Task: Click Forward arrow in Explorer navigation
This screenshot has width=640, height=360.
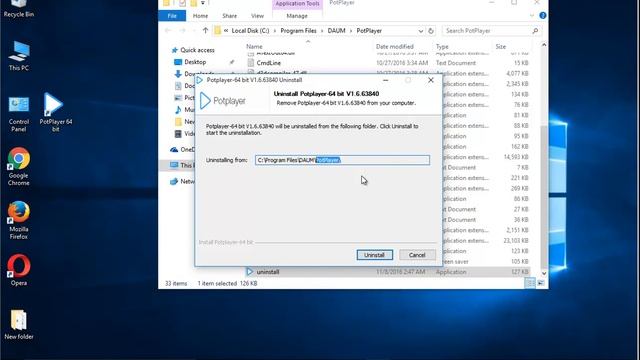Action: (x=182, y=31)
